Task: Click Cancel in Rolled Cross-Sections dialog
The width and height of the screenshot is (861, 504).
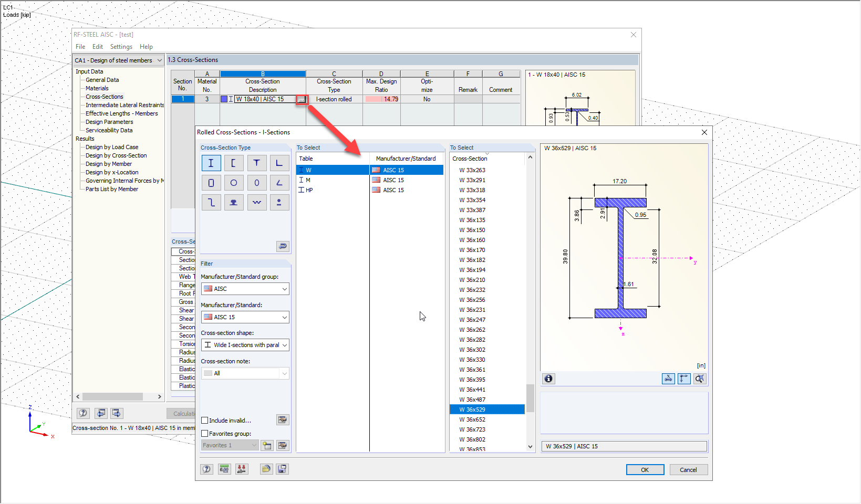Action: [x=688, y=470]
